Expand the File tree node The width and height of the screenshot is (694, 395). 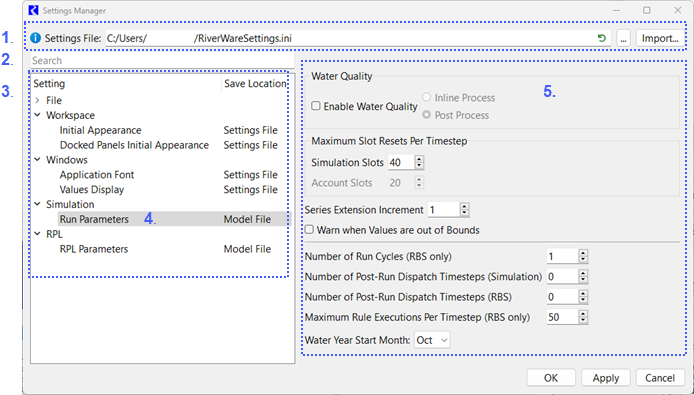click(x=38, y=101)
